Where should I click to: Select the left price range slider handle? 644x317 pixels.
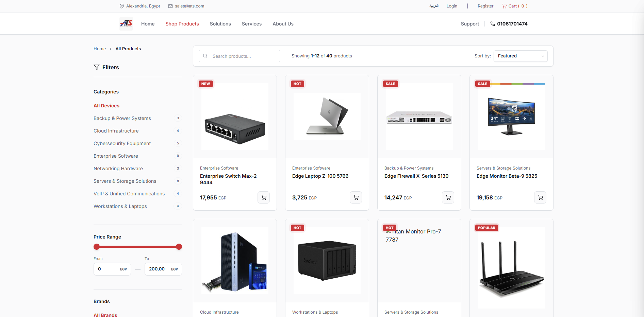pos(97,247)
